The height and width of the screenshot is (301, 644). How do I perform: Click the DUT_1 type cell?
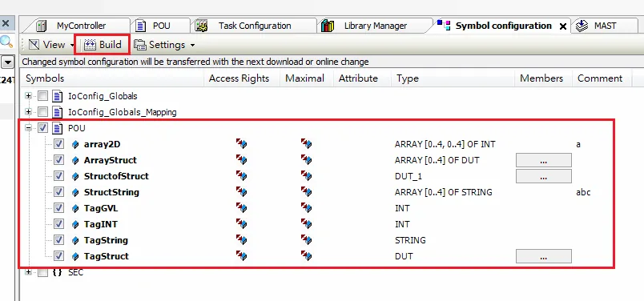coord(409,176)
